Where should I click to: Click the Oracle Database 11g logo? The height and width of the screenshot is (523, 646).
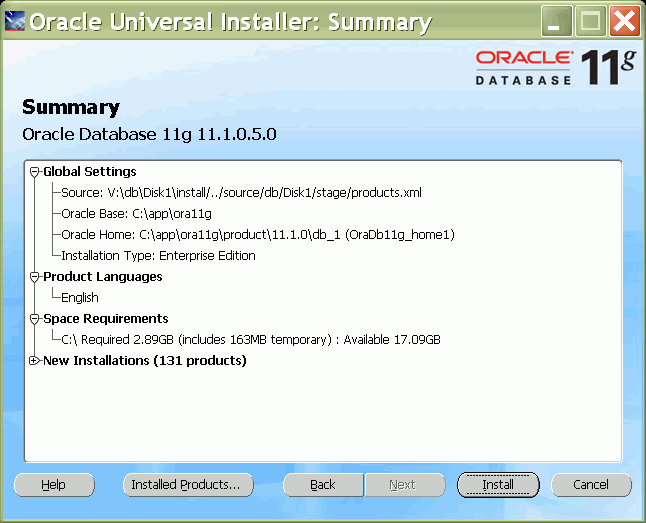point(555,66)
